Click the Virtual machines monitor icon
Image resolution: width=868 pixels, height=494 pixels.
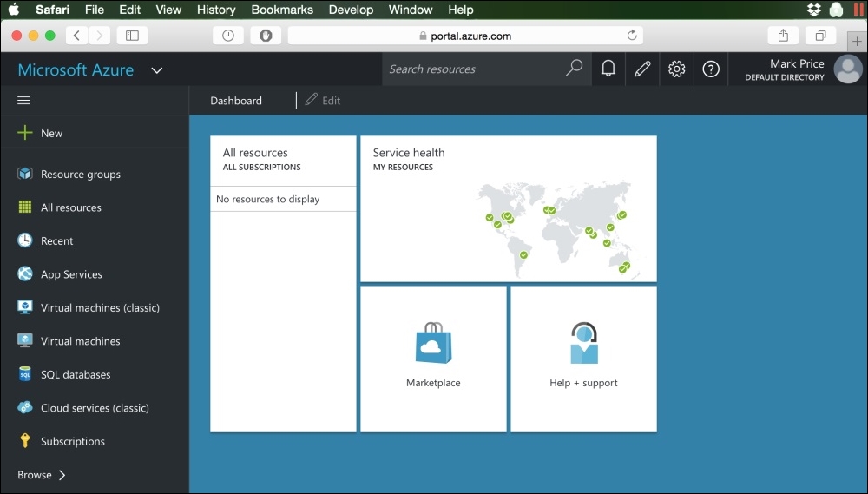(x=25, y=340)
